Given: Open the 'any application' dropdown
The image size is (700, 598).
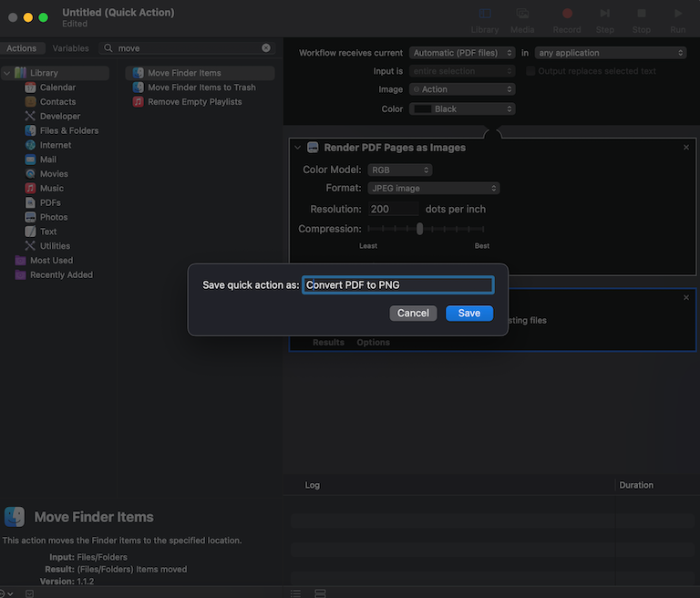Looking at the screenshot, I should point(611,53).
